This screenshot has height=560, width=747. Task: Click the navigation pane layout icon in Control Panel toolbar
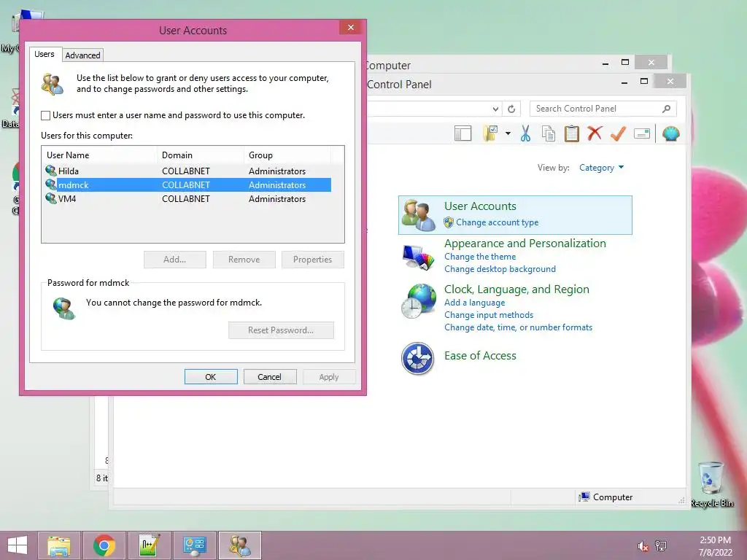pyautogui.click(x=462, y=134)
